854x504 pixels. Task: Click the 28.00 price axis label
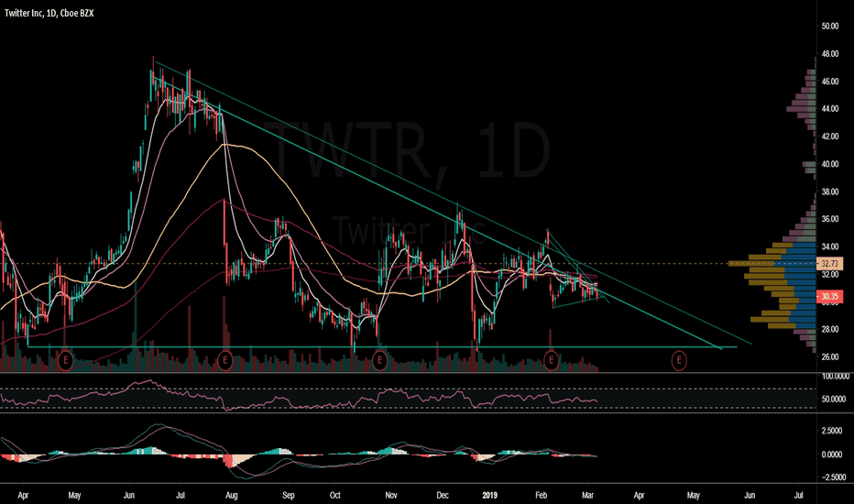click(830, 330)
